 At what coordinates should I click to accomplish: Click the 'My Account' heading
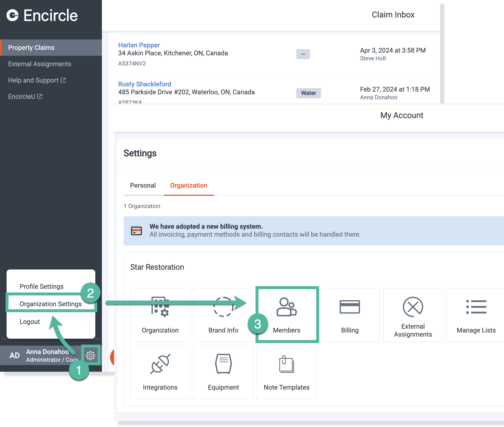coord(401,115)
